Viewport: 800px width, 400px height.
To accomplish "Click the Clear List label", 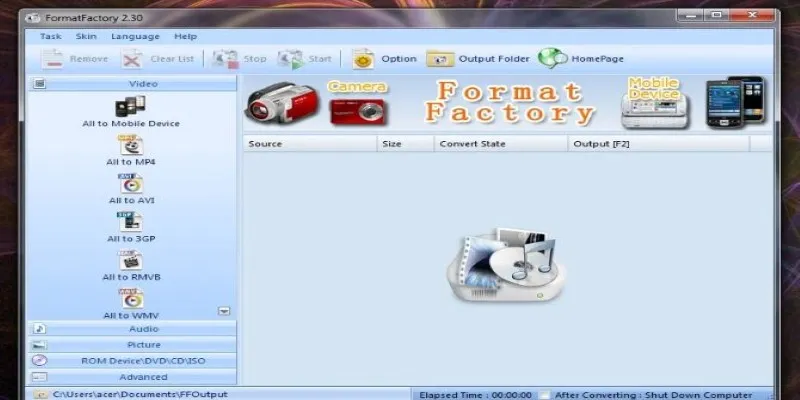I will click(172, 59).
